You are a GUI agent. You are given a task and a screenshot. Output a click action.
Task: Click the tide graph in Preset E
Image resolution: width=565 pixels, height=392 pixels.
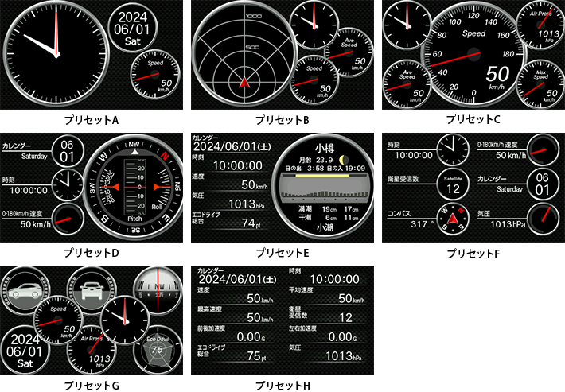click(324, 189)
